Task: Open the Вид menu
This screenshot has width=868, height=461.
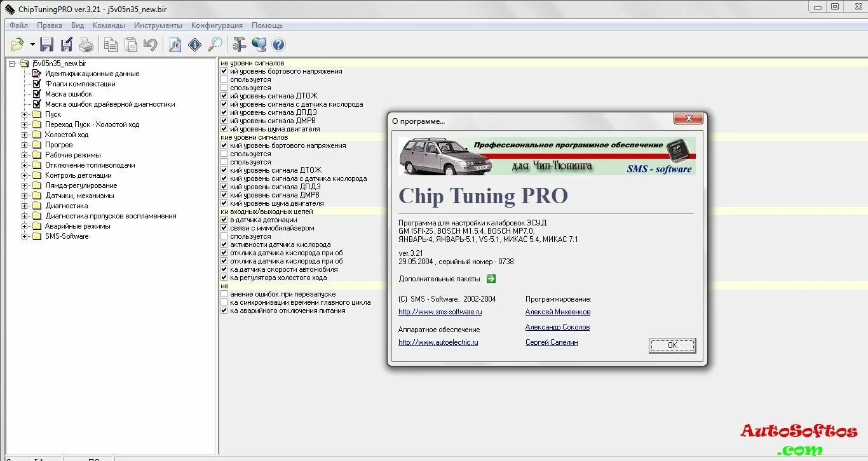Action: [78, 25]
